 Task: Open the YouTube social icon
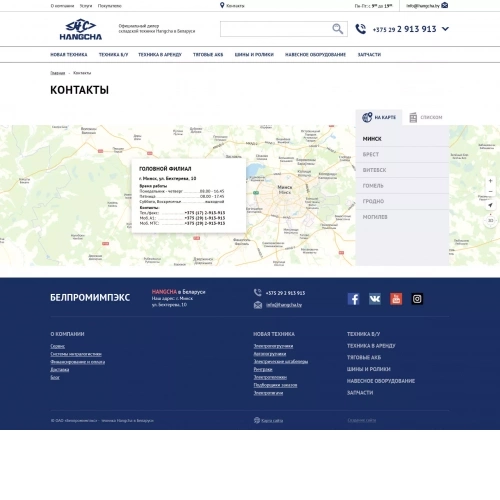click(396, 299)
